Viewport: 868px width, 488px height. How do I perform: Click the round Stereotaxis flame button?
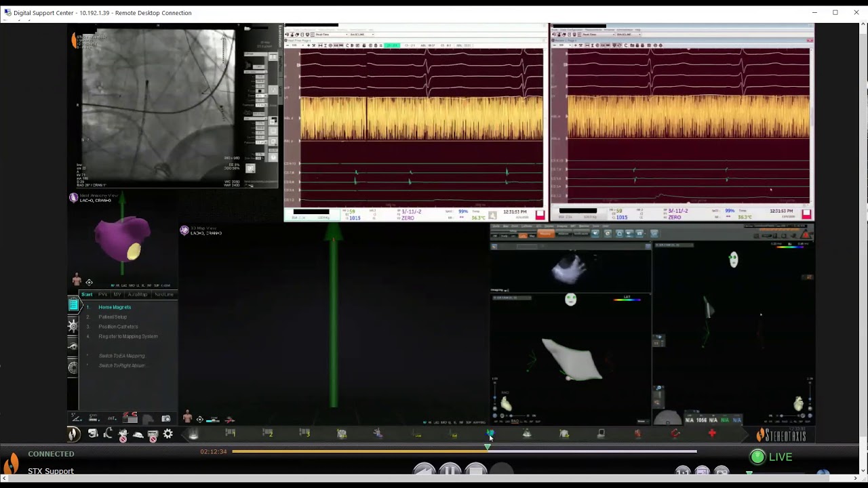coord(74,434)
